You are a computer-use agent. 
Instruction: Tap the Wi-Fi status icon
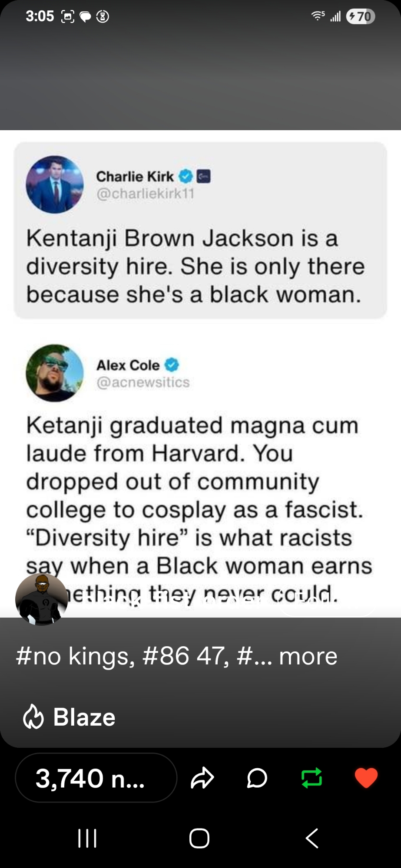point(318,16)
